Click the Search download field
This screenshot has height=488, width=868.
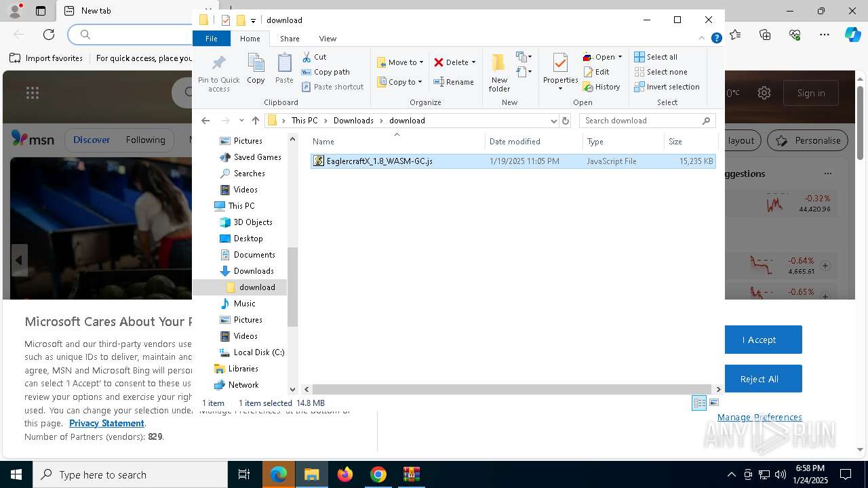click(x=648, y=121)
